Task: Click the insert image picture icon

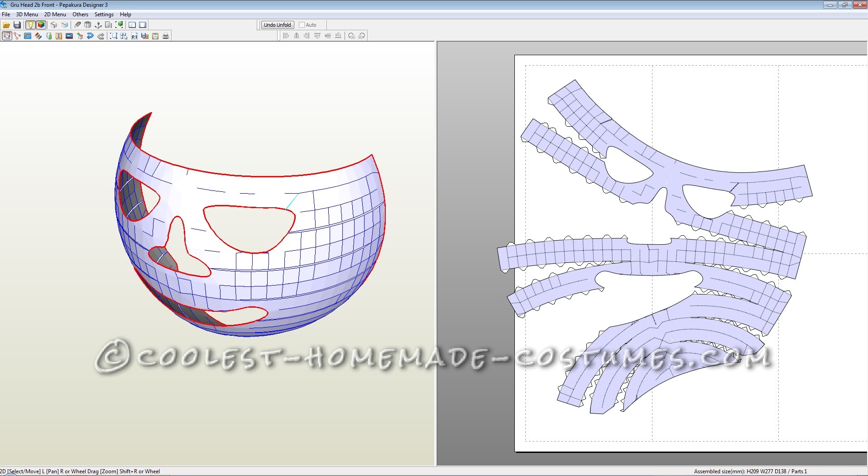Action: [x=69, y=36]
